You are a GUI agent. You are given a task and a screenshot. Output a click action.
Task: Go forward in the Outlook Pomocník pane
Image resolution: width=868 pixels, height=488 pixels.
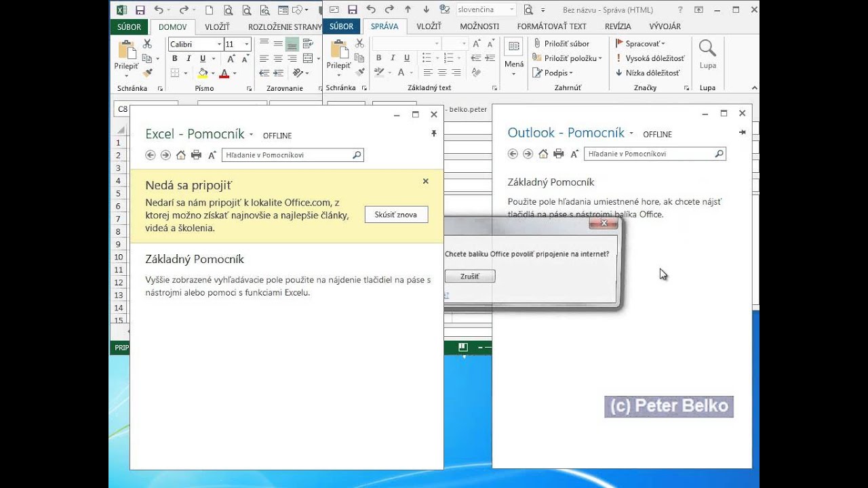pos(528,154)
